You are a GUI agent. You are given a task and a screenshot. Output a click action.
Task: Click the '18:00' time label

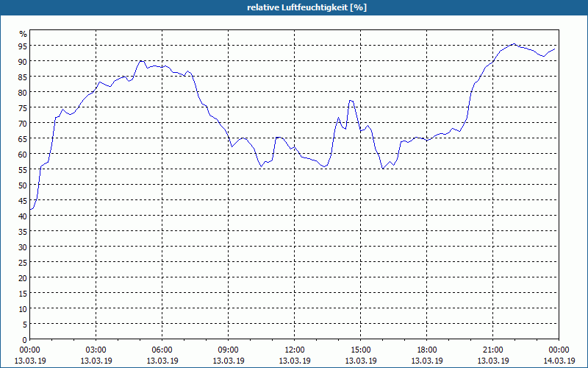tap(427, 350)
